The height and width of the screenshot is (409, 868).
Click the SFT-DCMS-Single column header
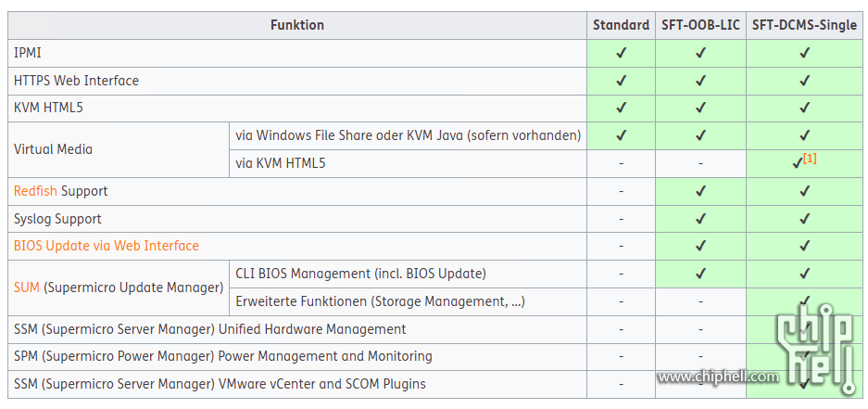(804, 25)
